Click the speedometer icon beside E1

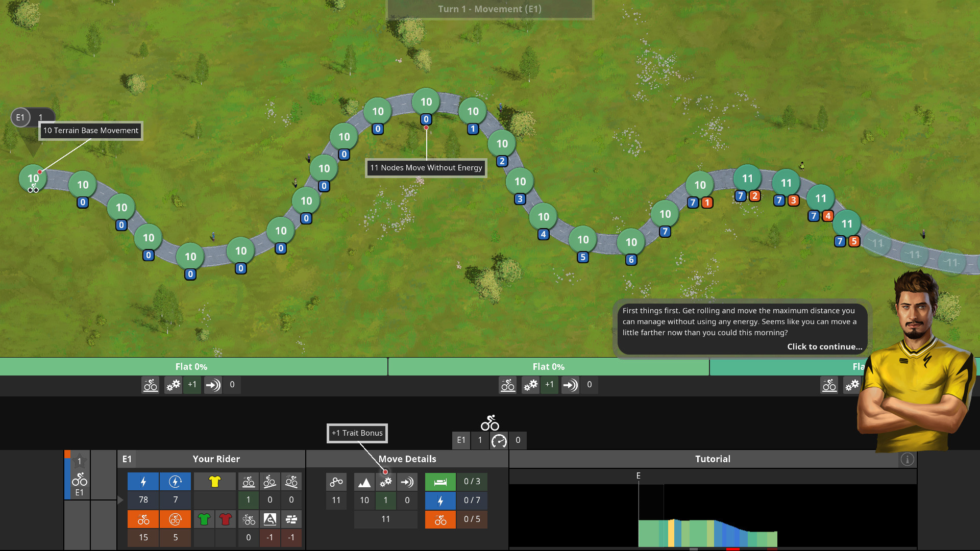(x=499, y=440)
